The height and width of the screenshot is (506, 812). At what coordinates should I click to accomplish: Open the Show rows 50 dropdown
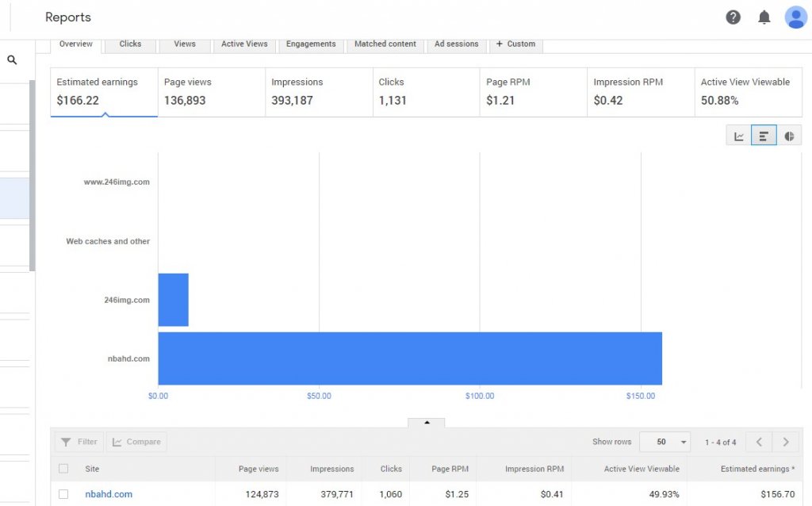[665, 442]
